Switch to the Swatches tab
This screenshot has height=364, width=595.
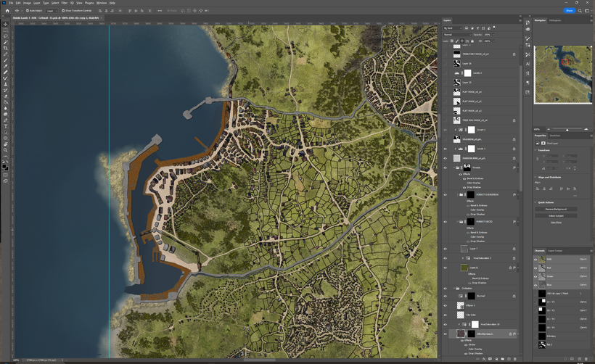click(x=555, y=136)
